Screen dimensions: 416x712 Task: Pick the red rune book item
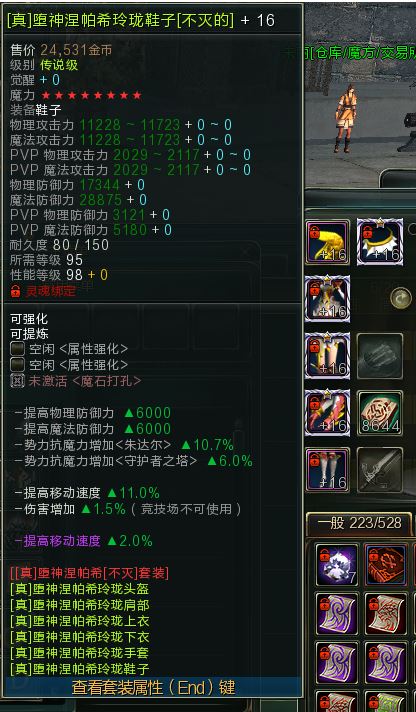click(x=386, y=565)
